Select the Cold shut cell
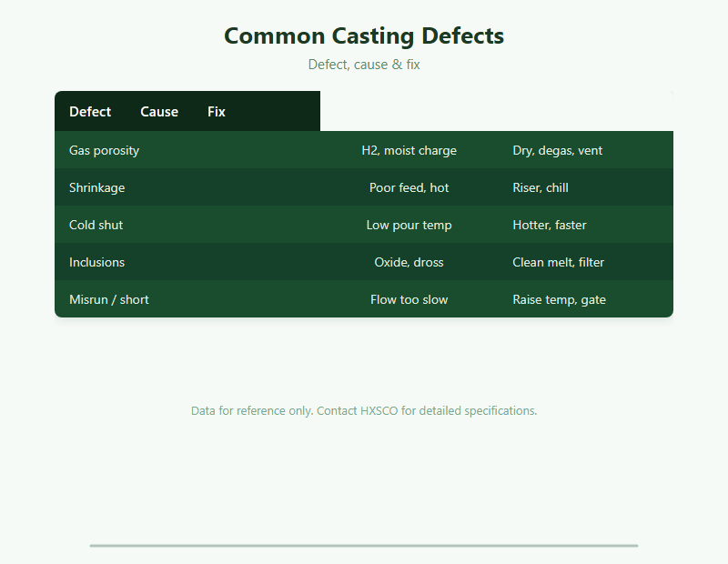 point(187,225)
